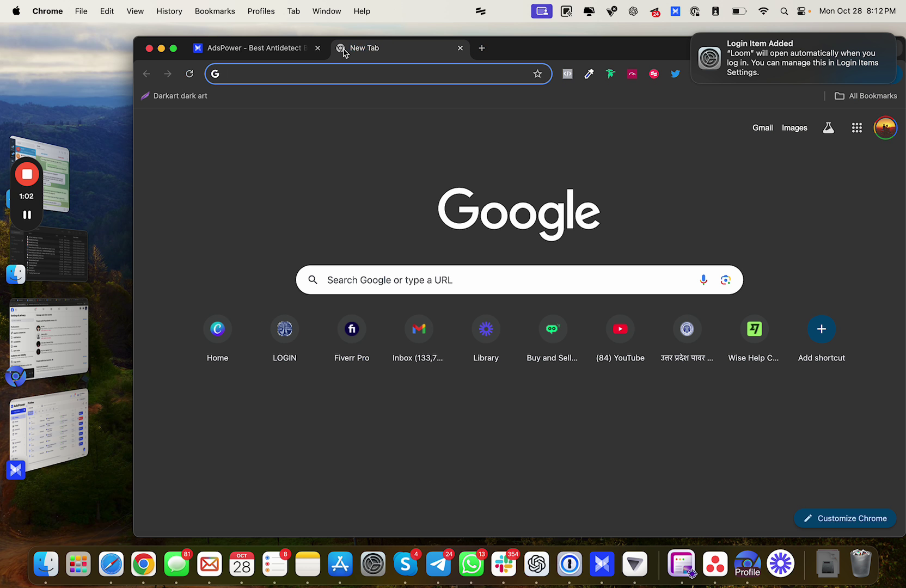Click the Customize Chrome button

point(845,518)
